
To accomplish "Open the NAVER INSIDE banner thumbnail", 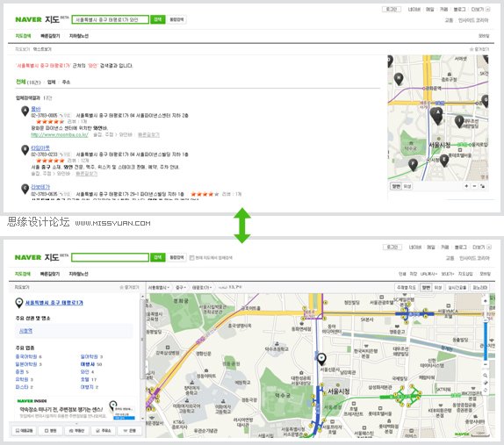I will point(122,410).
